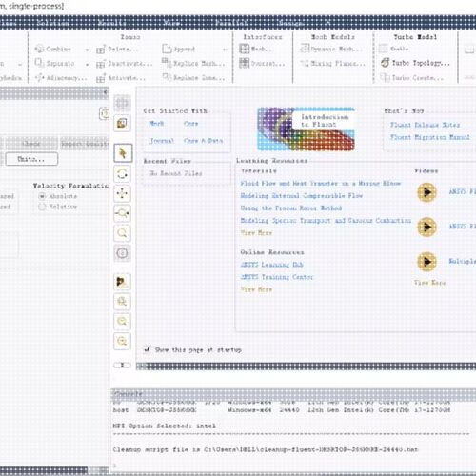This screenshot has width=476, height=476.
Task: Play the first ANSYS video
Action: (x=426, y=192)
